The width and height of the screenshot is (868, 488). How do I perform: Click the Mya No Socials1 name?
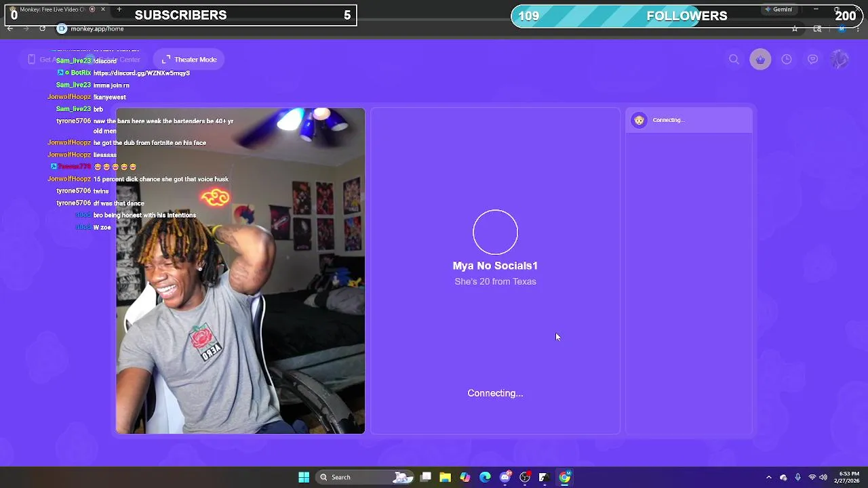(495, 266)
